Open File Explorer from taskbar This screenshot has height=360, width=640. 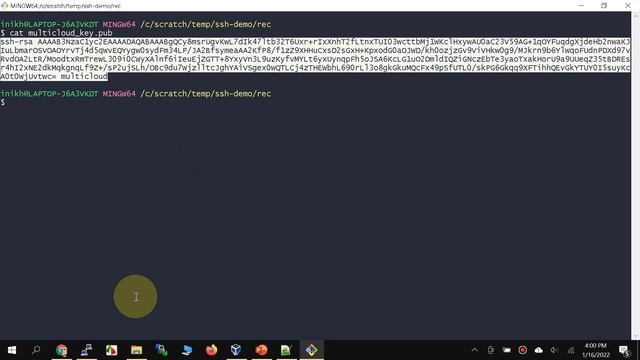coord(136,350)
